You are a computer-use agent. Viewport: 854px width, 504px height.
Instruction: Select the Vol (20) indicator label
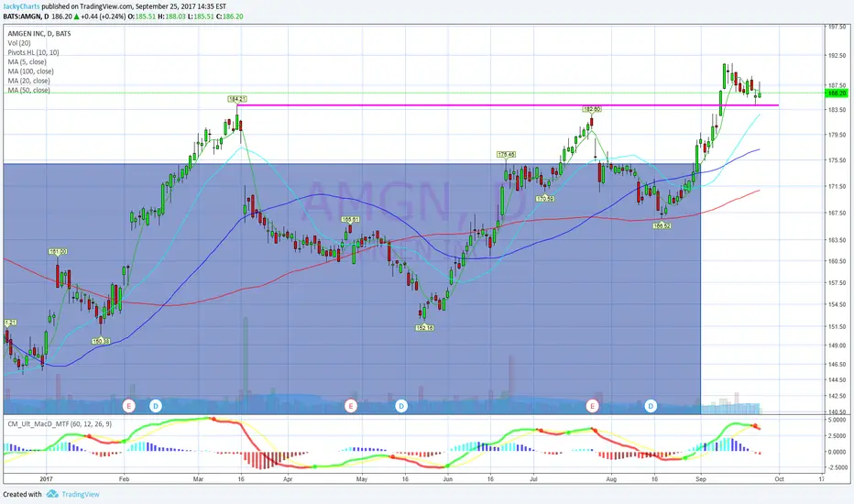point(19,43)
